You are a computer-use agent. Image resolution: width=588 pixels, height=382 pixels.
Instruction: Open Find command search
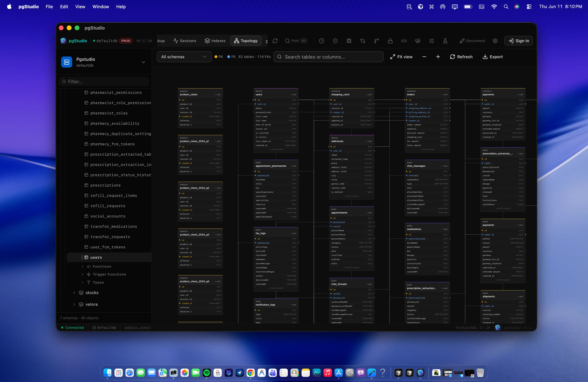click(296, 41)
